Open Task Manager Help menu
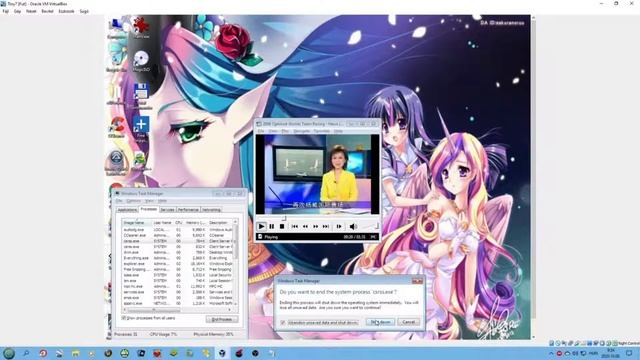 point(162,201)
